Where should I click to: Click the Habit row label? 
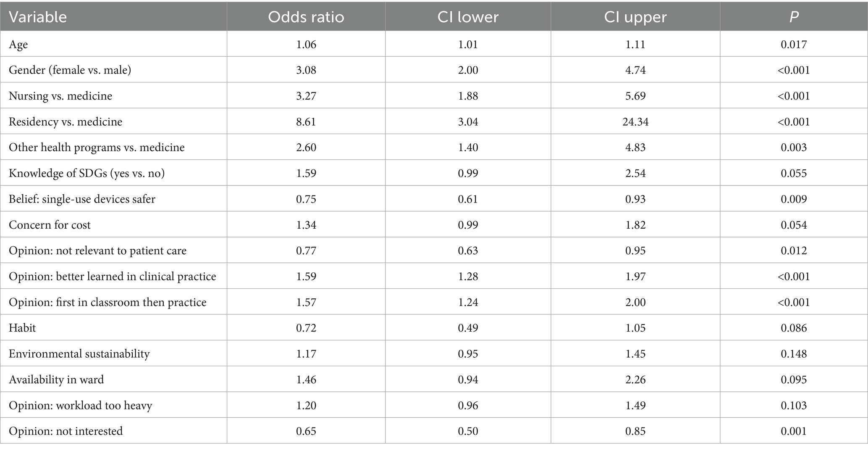[22, 328]
